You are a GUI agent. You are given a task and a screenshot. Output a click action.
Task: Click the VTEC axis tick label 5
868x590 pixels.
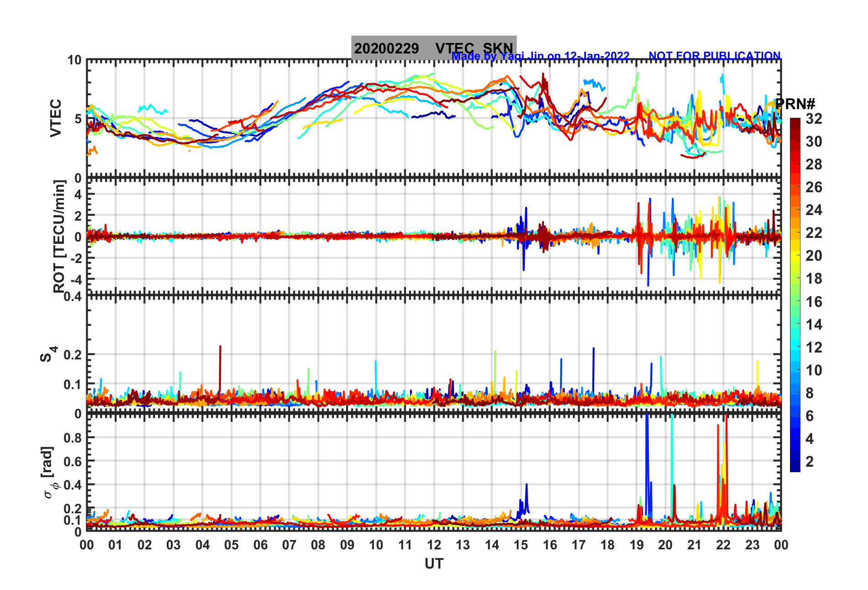point(78,119)
